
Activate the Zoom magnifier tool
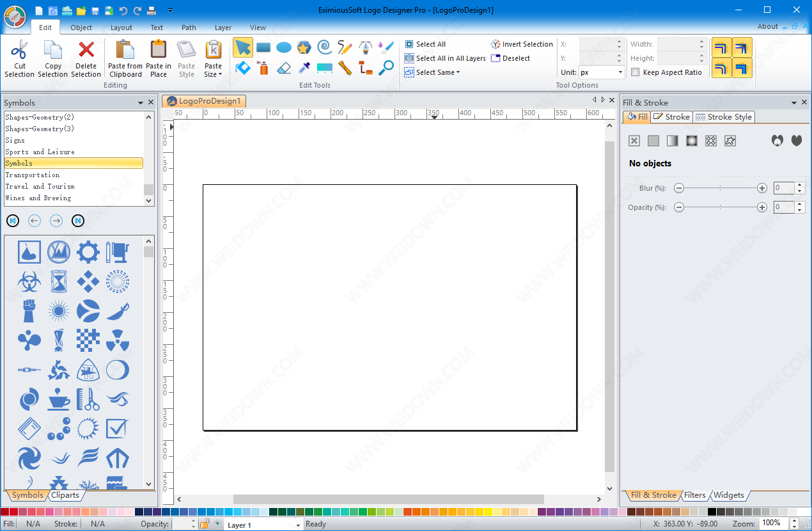click(x=386, y=67)
